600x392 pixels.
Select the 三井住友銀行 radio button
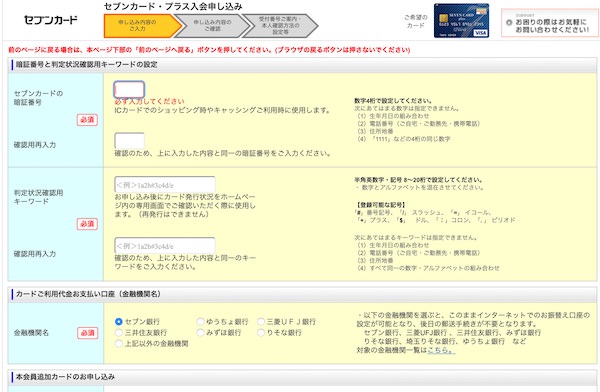[x=119, y=333]
